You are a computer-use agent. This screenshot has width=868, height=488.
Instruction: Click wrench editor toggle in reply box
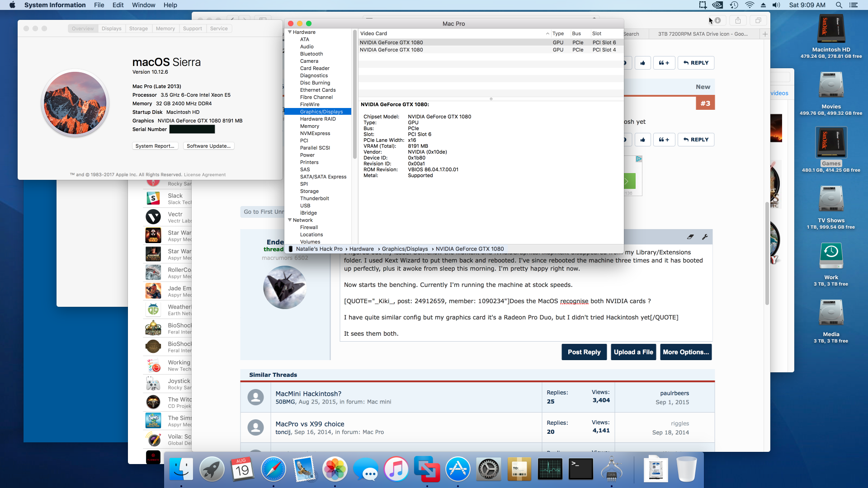tap(704, 237)
